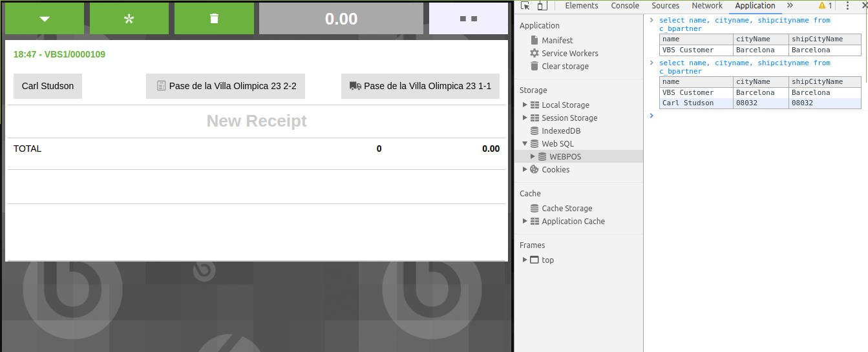Expand the WEBPOS database arrow

(x=533, y=157)
